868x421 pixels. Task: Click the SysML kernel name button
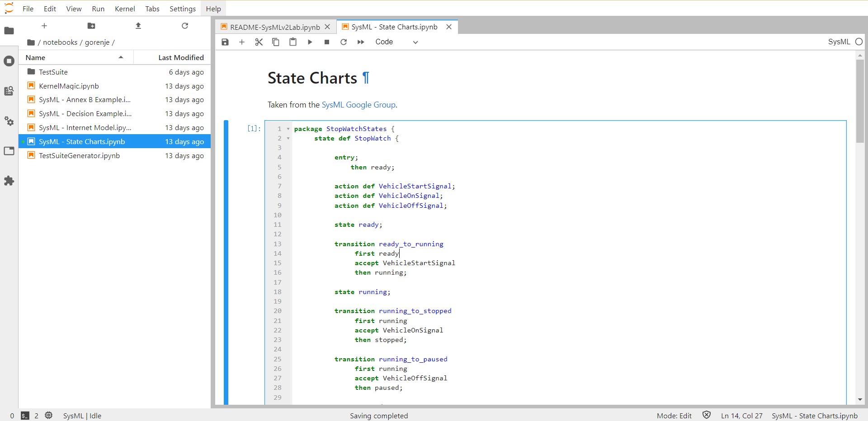pyautogui.click(x=839, y=42)
